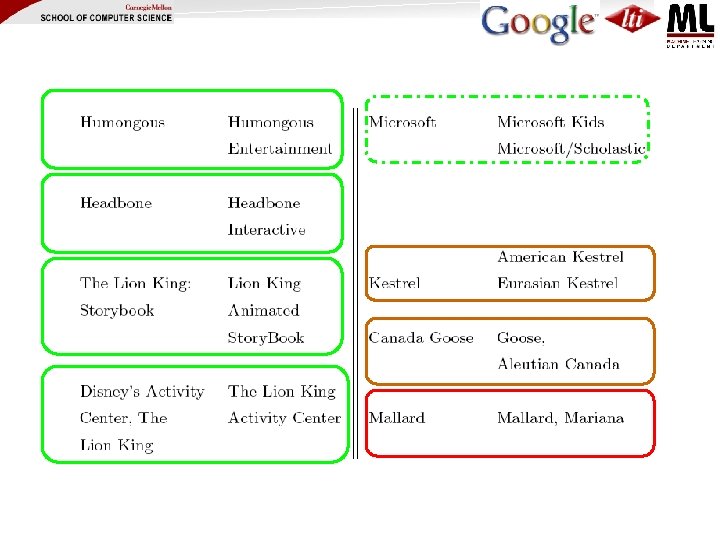
Task: Select "Humongous Entertainment" text
Action: [280, 135]
